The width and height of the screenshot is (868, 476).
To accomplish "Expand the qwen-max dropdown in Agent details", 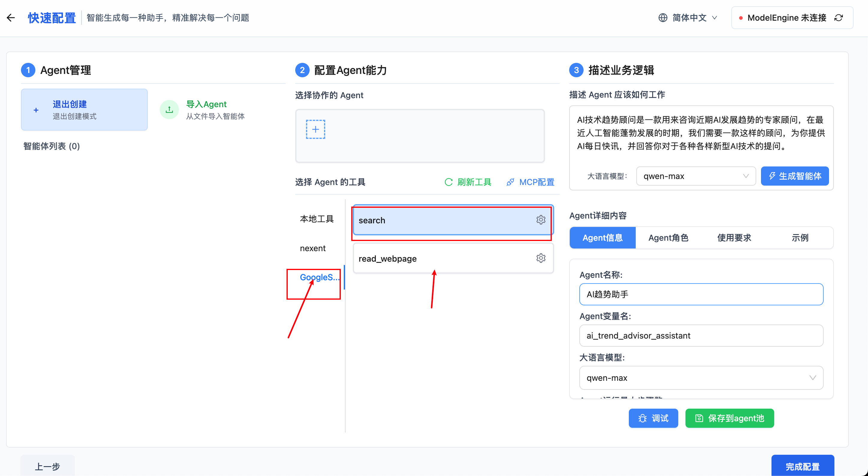I will coord(701,378).
